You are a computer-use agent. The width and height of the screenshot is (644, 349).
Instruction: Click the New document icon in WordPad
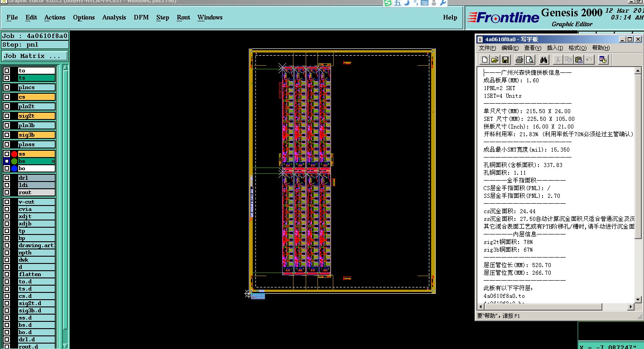pos(485,60)
